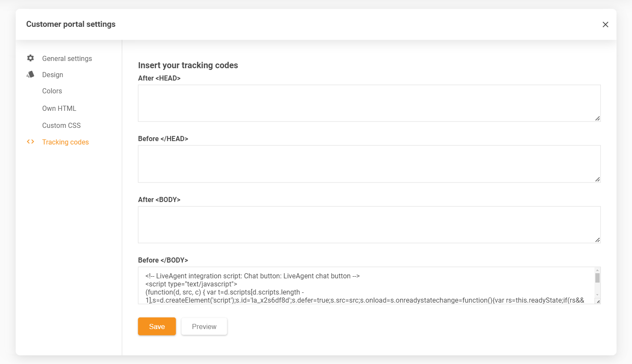This screenshot has width=632, height=364.
Task: Click resize handle of Before </BODY> textarea
Action: pos(598,301)
